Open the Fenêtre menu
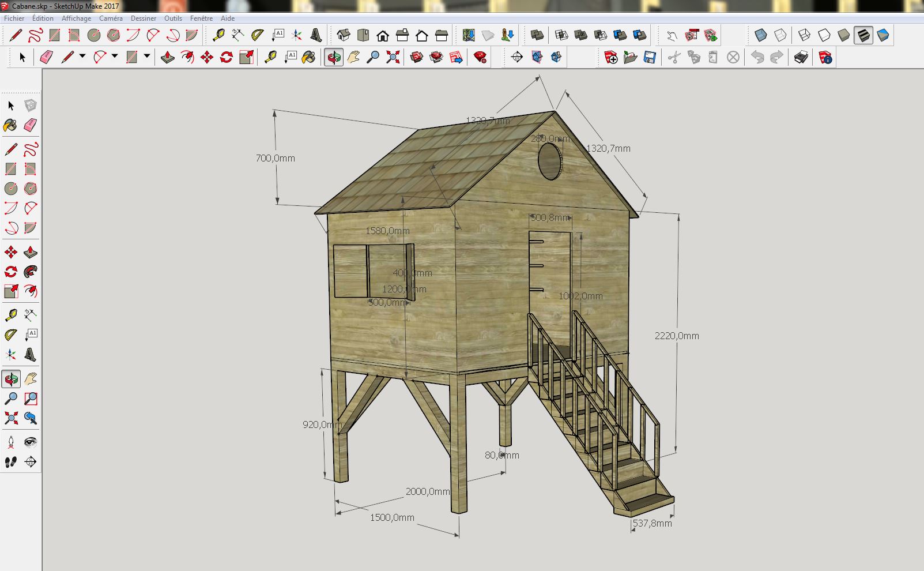 pos(201,18)
